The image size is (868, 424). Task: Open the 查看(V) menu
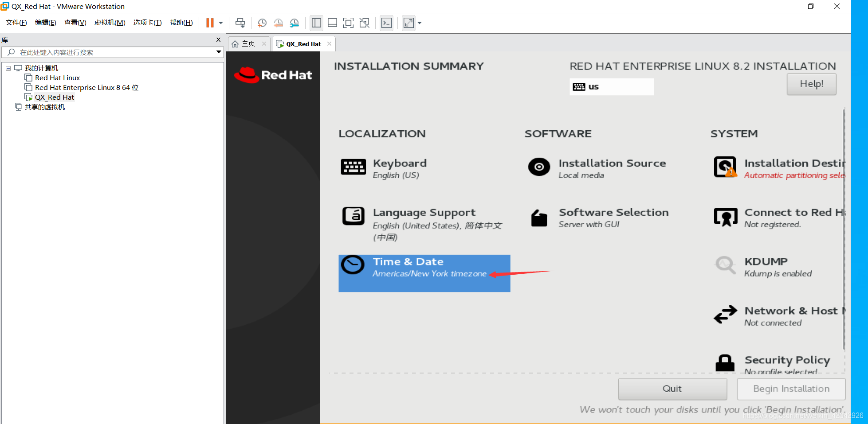pos(75,23)
